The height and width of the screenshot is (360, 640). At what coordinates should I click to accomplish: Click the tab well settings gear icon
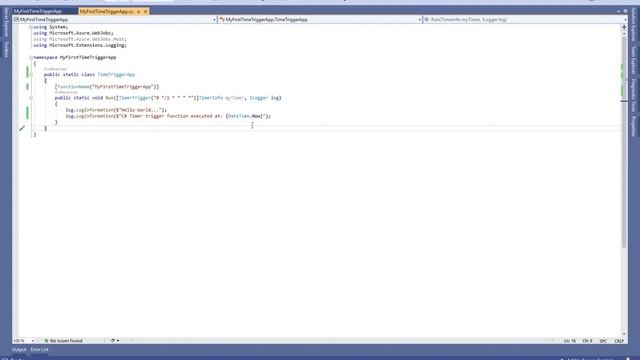[x=625, y=11]
